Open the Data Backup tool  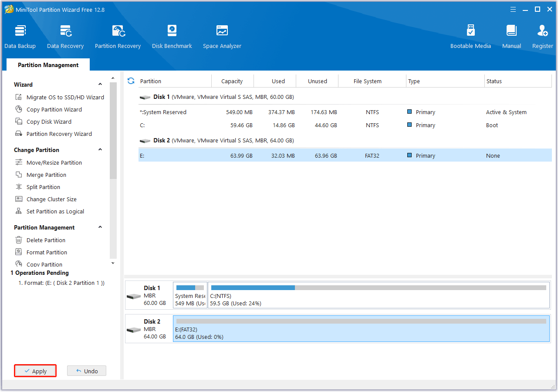(20, 37)
